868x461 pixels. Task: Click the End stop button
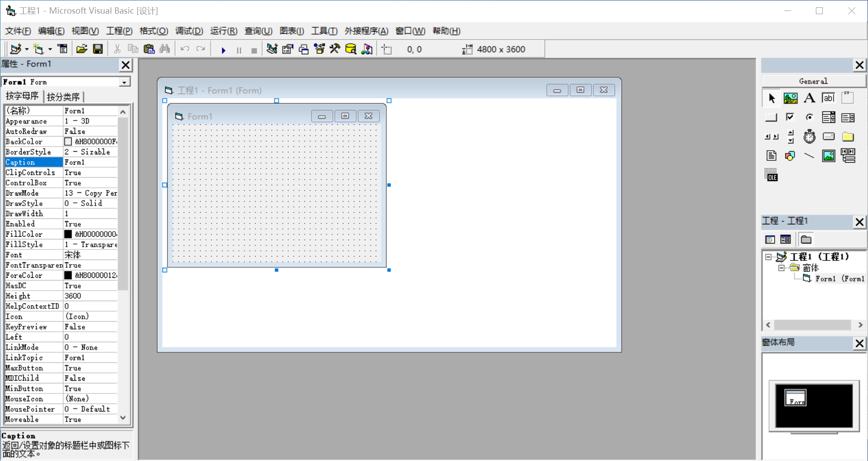point(254,50)
